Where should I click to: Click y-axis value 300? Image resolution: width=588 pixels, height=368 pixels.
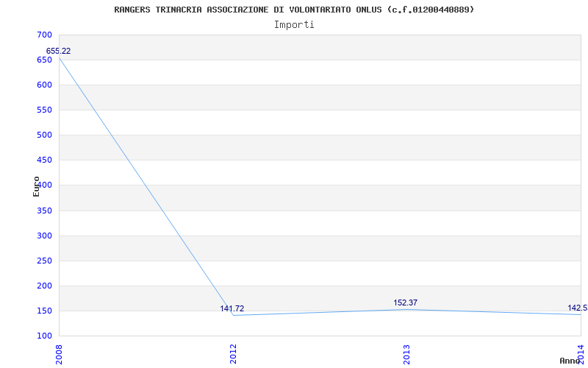44,236
